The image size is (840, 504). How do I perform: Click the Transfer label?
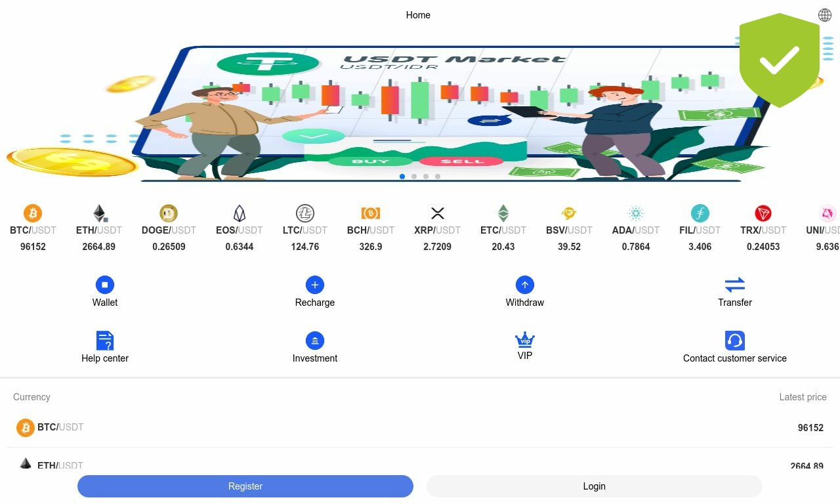pyautogui.click(x=735, y=303)
